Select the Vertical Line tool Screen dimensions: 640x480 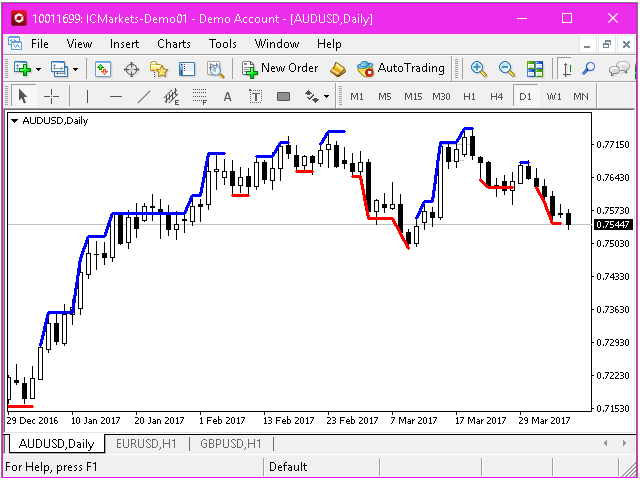[87, 97]
